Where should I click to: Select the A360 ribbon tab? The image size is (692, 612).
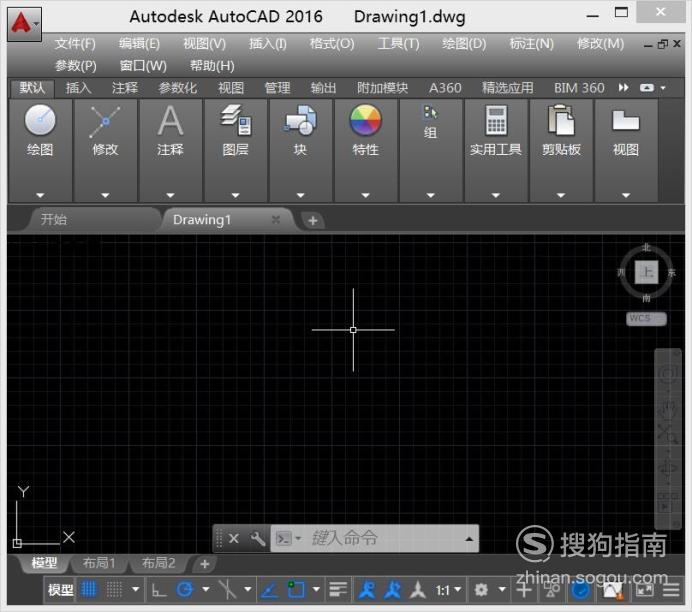(445, 88)
